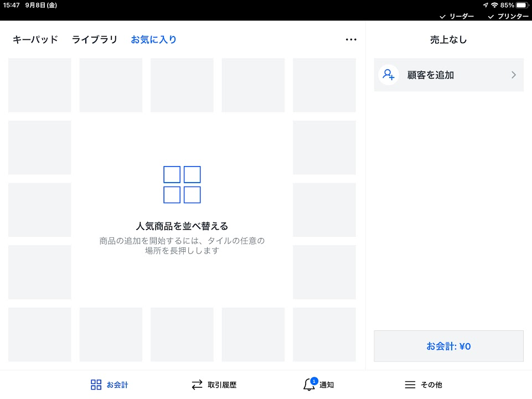Switch to the ライブラリ tab
The image size is (532, 399).
pyautogui.click(x=95, y=40)
